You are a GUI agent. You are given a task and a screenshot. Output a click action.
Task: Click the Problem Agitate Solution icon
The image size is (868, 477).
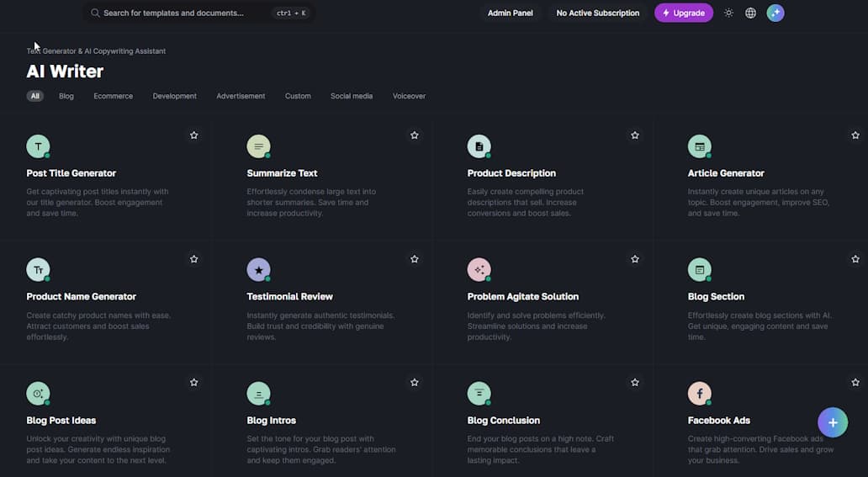coord(479,269)
